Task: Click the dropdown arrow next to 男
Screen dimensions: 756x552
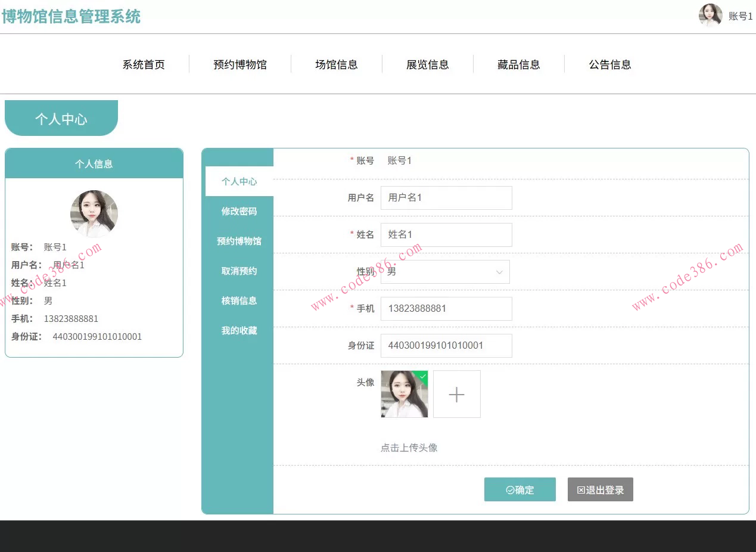Action: coord(499,272)
